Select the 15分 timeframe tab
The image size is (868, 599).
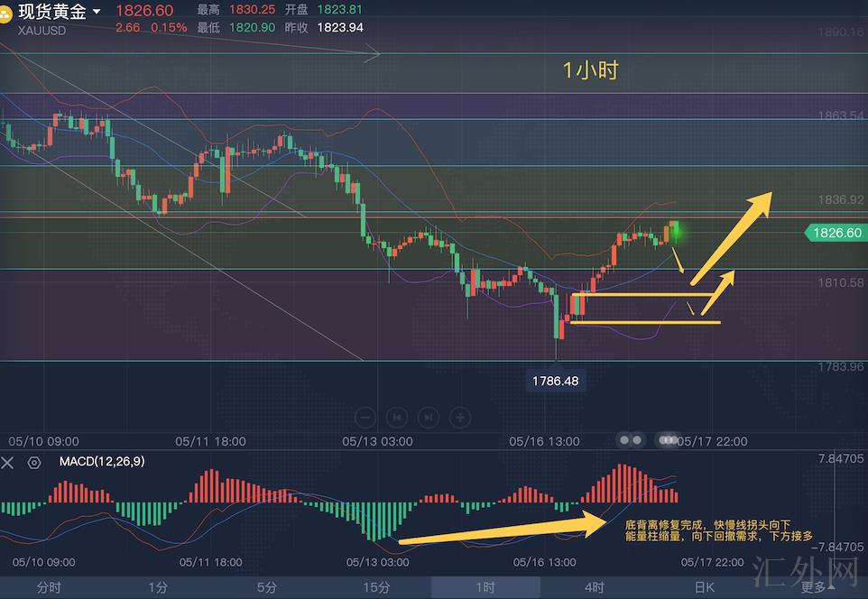coord(376,587)
